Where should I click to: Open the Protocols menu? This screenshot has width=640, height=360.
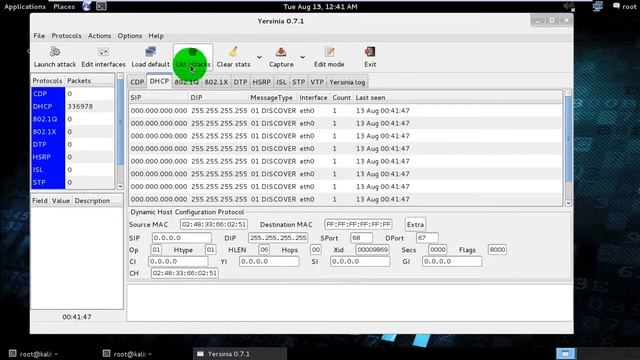click(67, 36)
